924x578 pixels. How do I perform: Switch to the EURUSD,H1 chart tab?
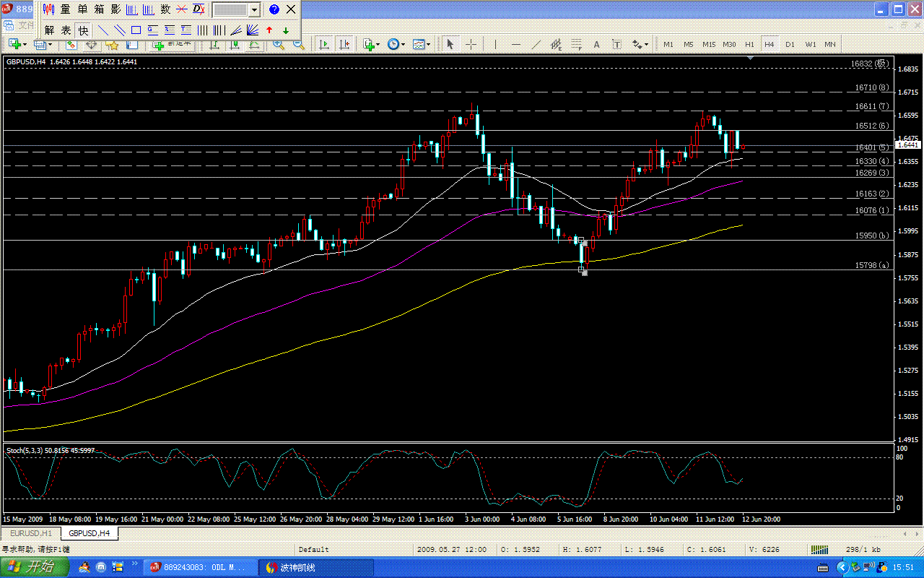30,533
